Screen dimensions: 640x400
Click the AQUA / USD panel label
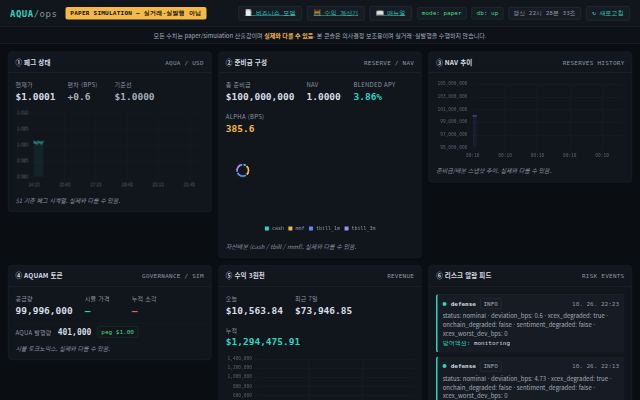pos(184,63)
